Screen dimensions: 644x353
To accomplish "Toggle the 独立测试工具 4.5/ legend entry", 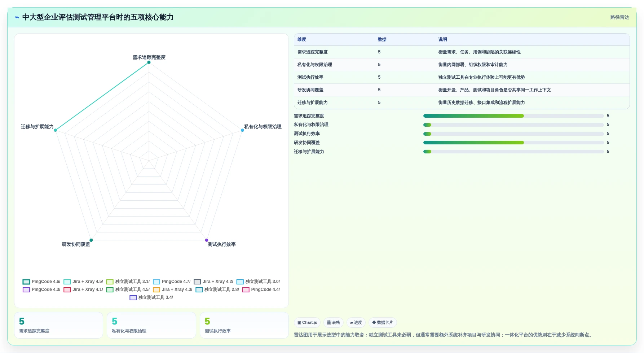I will click(128, 289).
